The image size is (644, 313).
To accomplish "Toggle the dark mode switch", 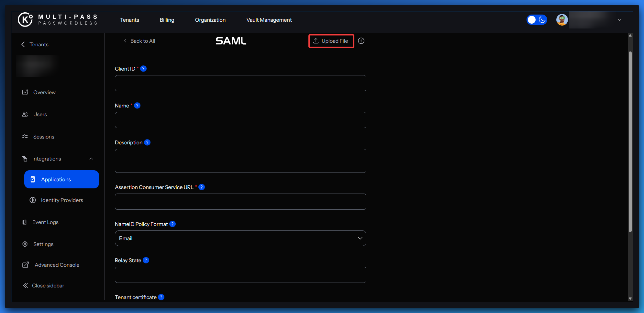I will pyautogui.click(x=537, y=20).
